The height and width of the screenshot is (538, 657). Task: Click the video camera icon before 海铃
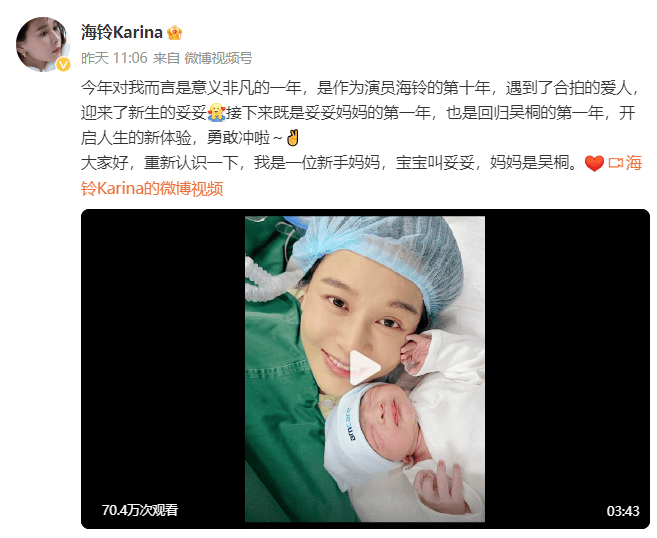point(616,163)
